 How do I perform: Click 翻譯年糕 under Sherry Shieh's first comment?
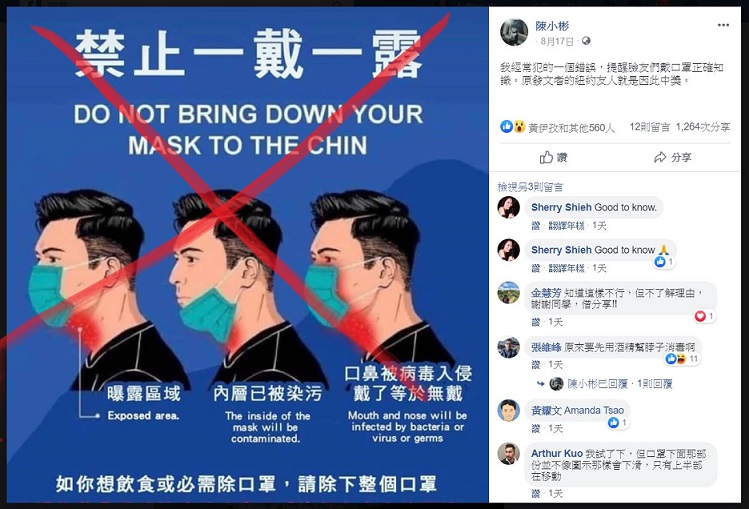coord(566,225)
